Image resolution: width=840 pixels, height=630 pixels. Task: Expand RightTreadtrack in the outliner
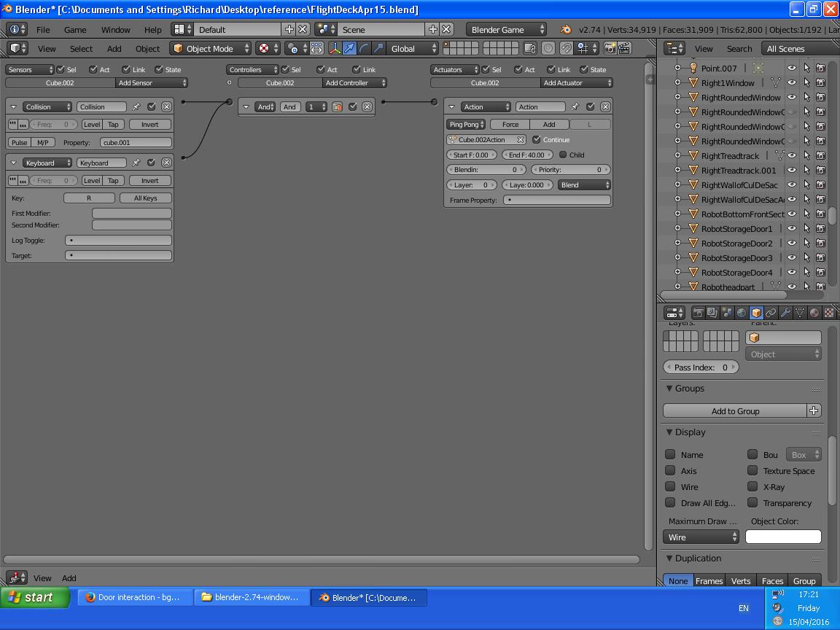click(677, 155)
